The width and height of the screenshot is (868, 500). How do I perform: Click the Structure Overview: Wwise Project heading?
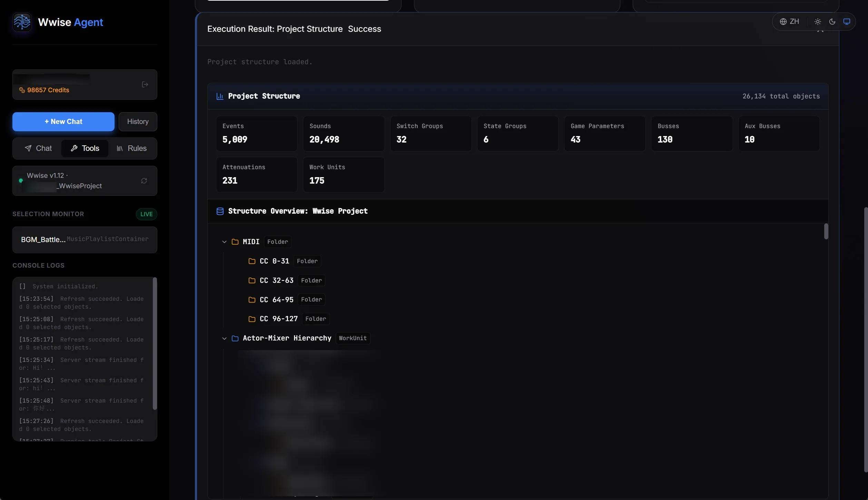click(298, 211)
